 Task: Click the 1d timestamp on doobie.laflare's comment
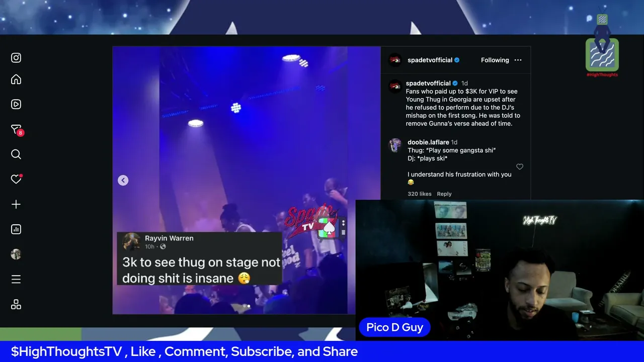pos(454,142)
